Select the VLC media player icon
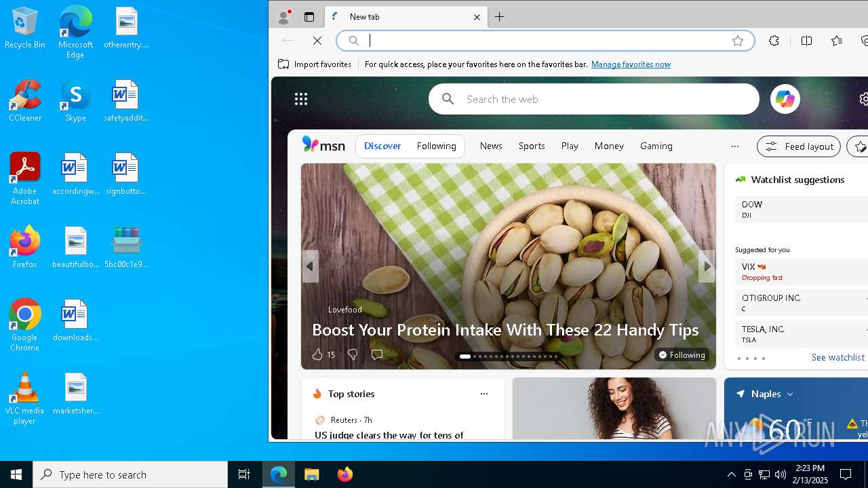 coord(25,399)
